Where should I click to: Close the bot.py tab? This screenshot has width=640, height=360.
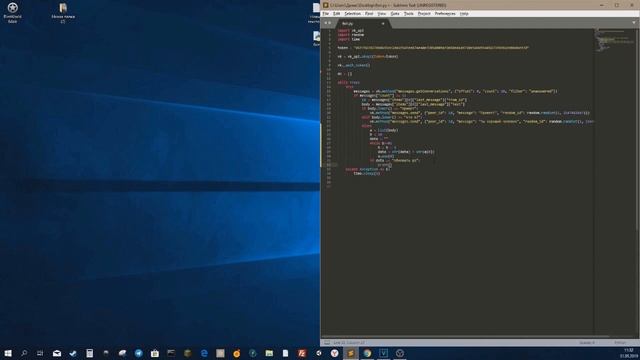383,24
